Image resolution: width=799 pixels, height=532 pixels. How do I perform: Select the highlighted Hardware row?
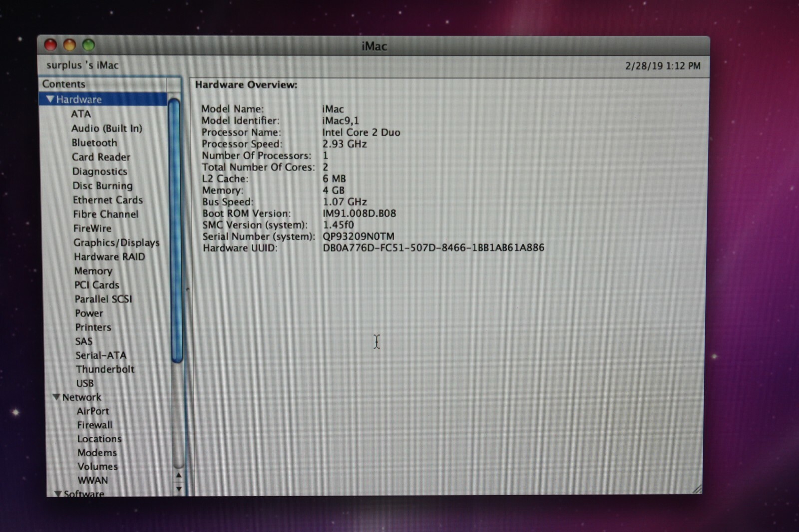coord(103,99)
